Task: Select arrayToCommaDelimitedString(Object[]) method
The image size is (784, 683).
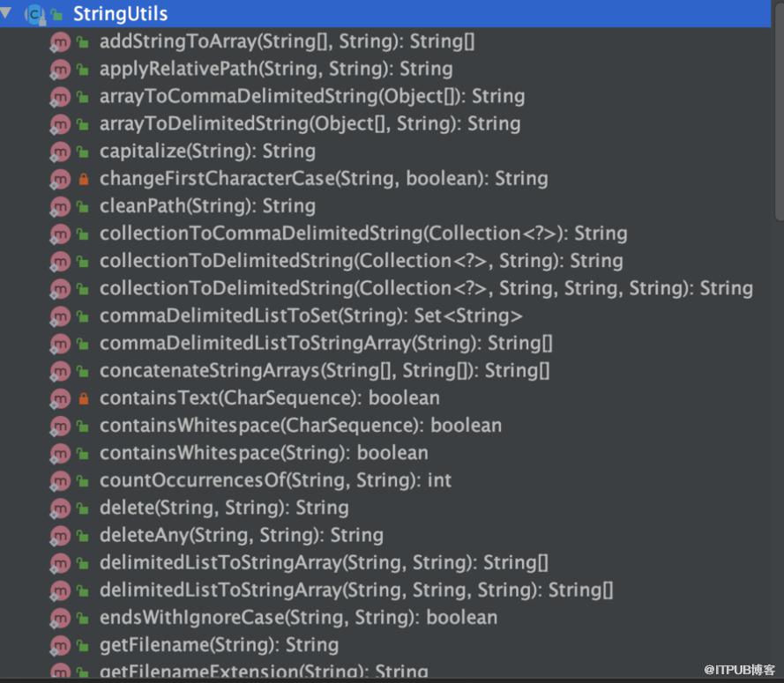Action: 312,96
